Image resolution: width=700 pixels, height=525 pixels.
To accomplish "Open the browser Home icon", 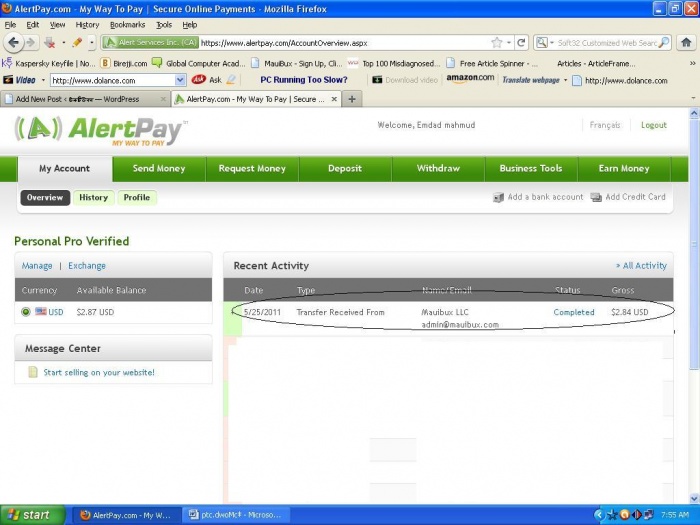I will pos(686,43).
